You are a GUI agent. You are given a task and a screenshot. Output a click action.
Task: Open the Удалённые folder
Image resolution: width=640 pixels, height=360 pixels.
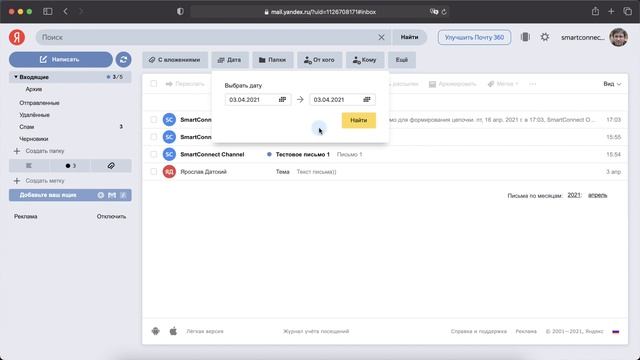[x=34, y=115]
